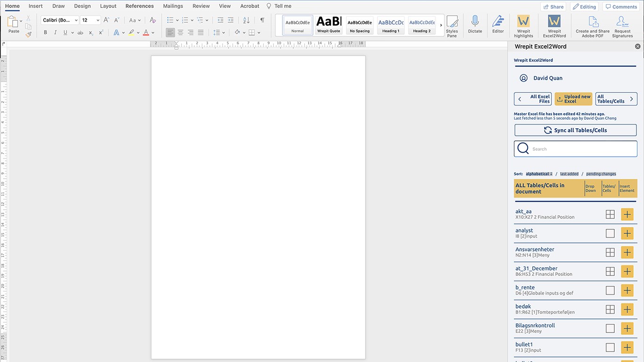Toggle Bold formatting
Viewport: 644px width, 362px height.
[45, 33]
